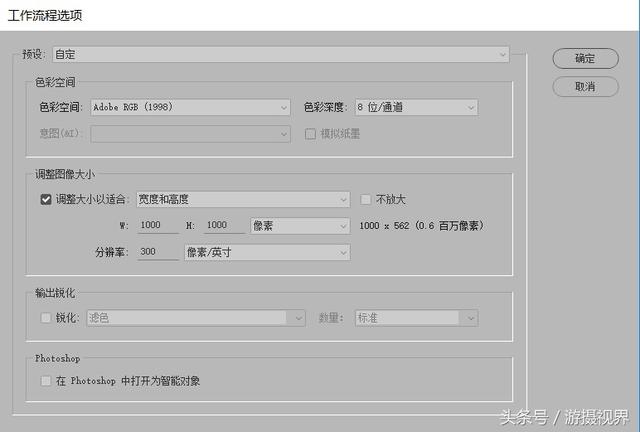Screen dimensions: 640x432
Task: Click the W width field with 1000
Action: [x=158, y=225]
